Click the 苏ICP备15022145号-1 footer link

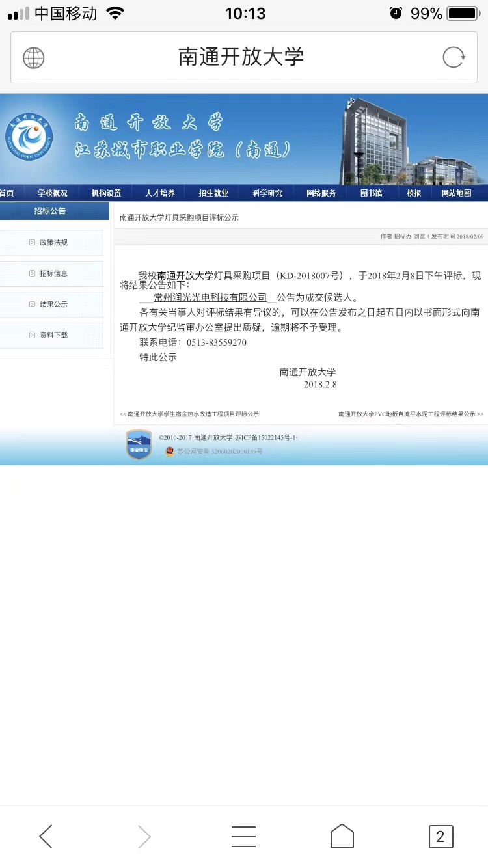(267, 438)
